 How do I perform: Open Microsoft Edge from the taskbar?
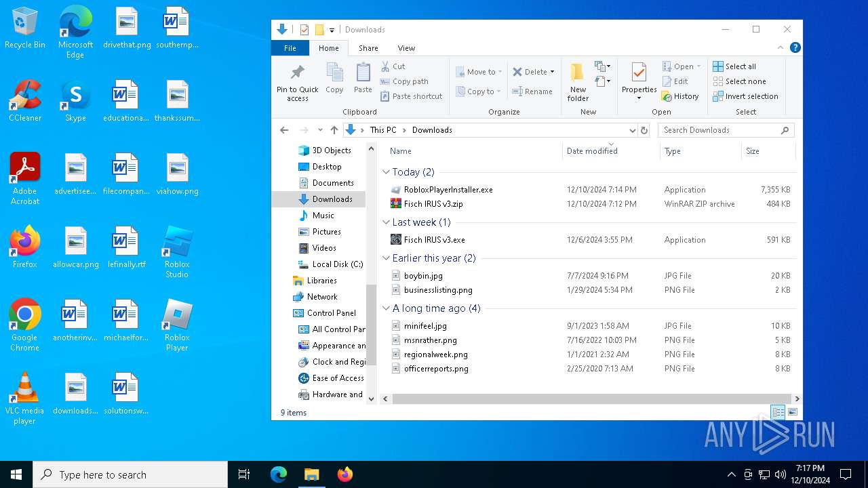point(279,474)
